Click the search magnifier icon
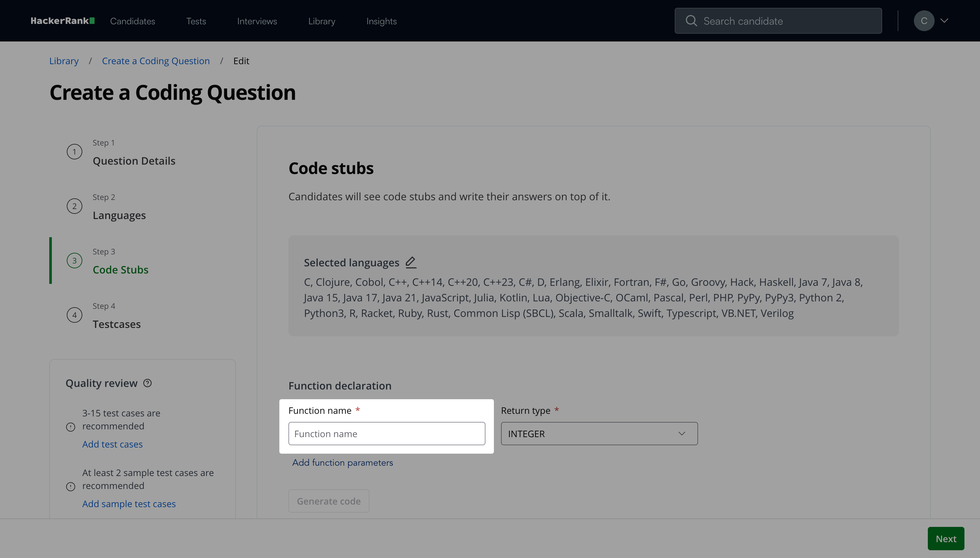Screen dimensions: 980x558 691,21
